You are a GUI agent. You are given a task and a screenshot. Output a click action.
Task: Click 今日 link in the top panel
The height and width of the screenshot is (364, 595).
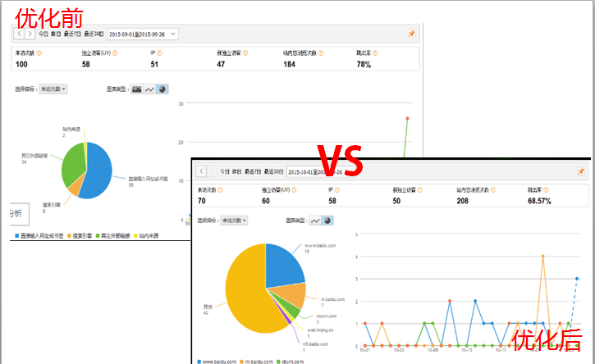(43, 34)
